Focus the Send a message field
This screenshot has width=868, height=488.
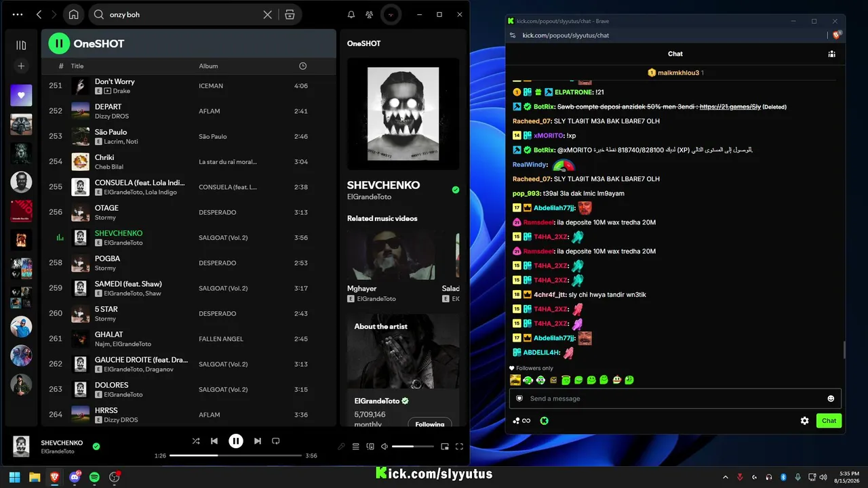point(675,399)
